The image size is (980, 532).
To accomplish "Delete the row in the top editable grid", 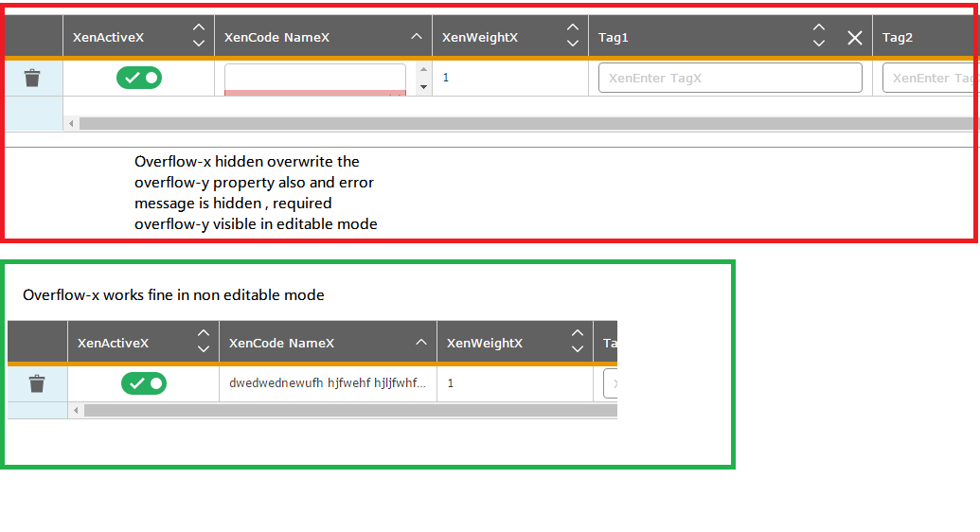I will (x=32, y=79).
